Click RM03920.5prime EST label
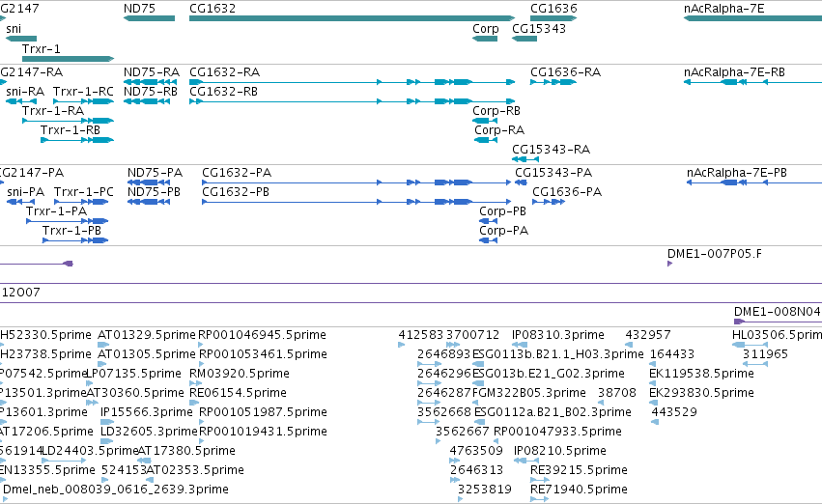The height and width of the screenshot is (504, 822). [240, 374]
